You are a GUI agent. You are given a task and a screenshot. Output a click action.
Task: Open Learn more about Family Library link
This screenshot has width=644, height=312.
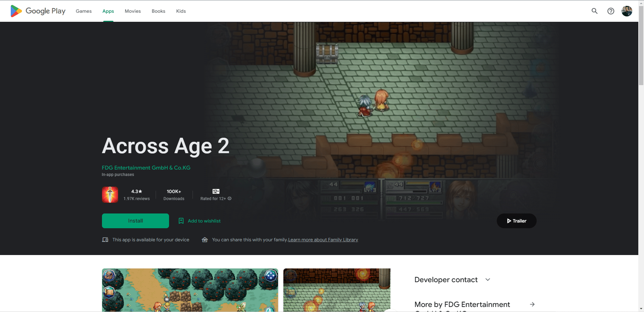[x=323, y=240]
